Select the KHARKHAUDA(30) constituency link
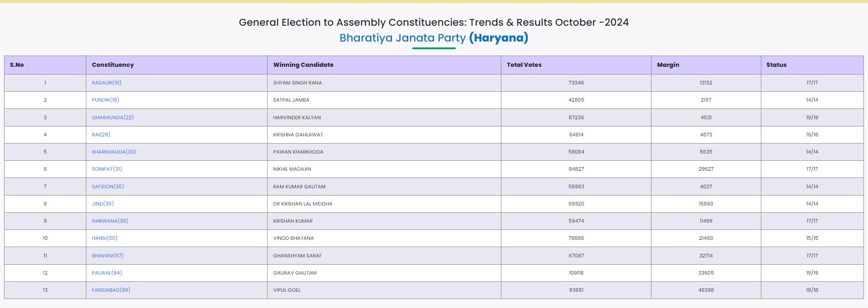 pos(114,152)
